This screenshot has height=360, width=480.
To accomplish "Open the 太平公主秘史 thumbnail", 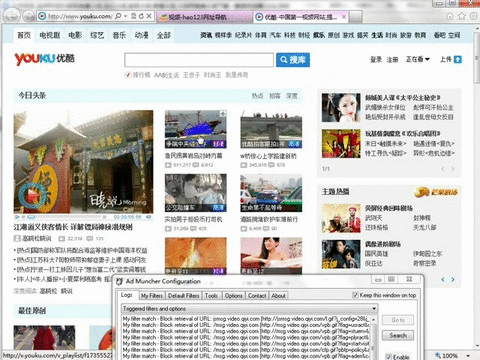I will [x=341, y=108].
